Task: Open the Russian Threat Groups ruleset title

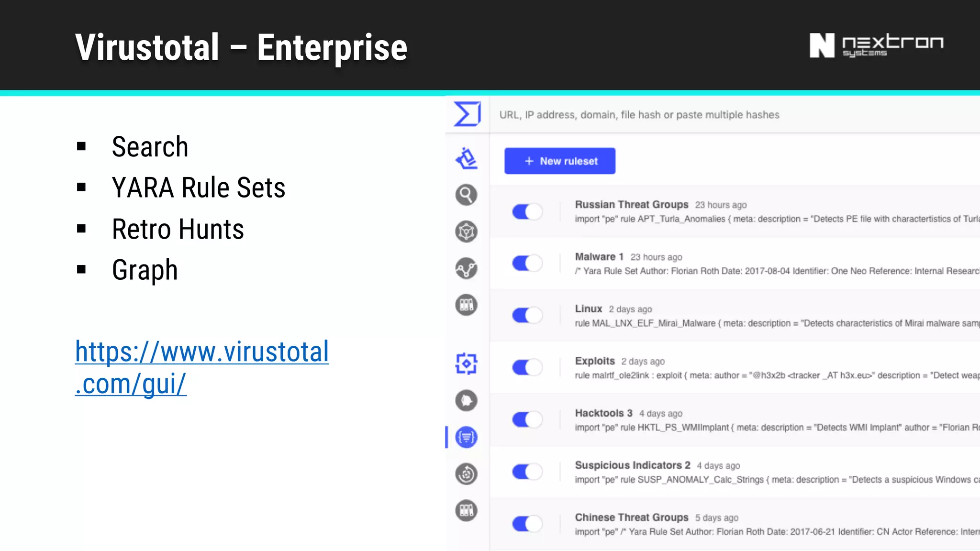Action: [x=632, y=205]
